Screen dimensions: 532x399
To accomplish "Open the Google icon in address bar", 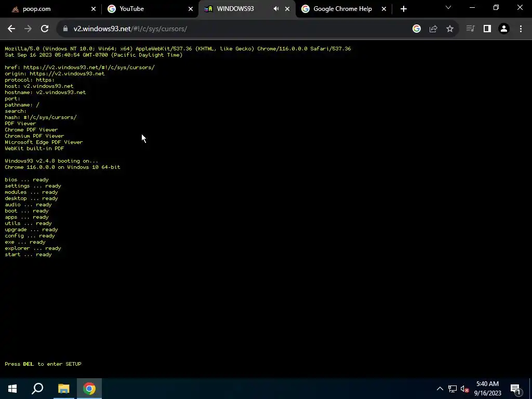I will pos(417,29).
